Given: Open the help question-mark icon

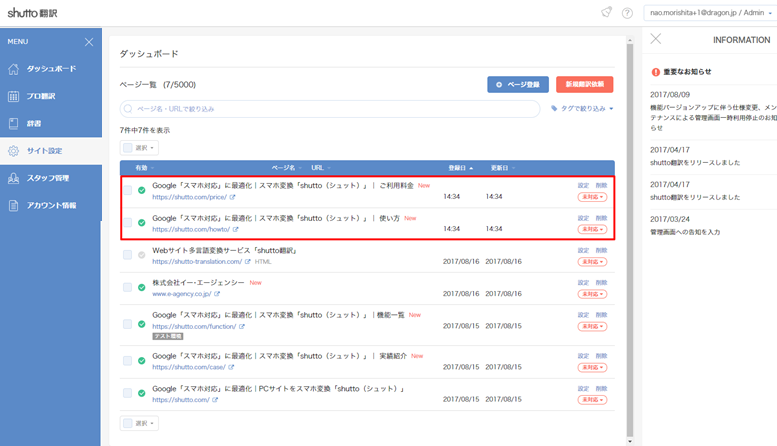Looking at the screenshot, I should tap(627, 13).
